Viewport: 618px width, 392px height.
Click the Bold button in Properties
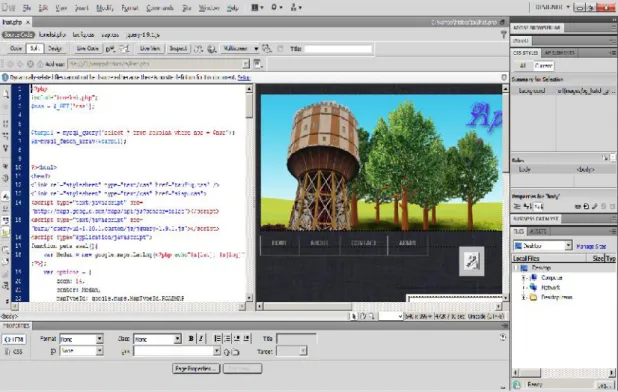tap(191, 338)
